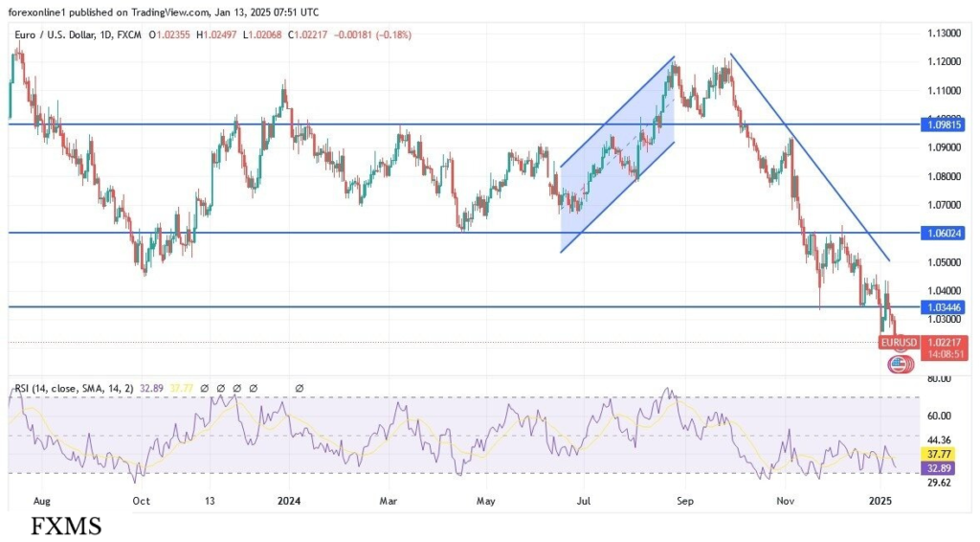Click the first empty-value symbol in RSI legend
The width and height of the screenshot is (980, 542).
click(x=203, y=388)
